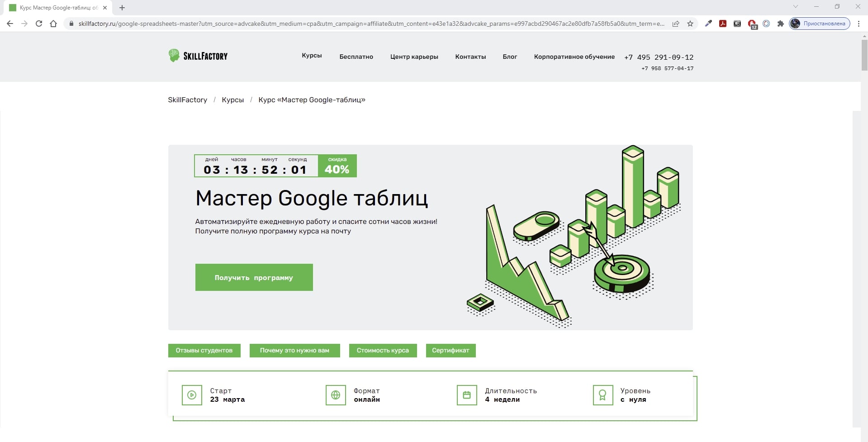The image size is (868, 442).
Task: Open Контакты in the navigation menu
Action: point(470,57)
